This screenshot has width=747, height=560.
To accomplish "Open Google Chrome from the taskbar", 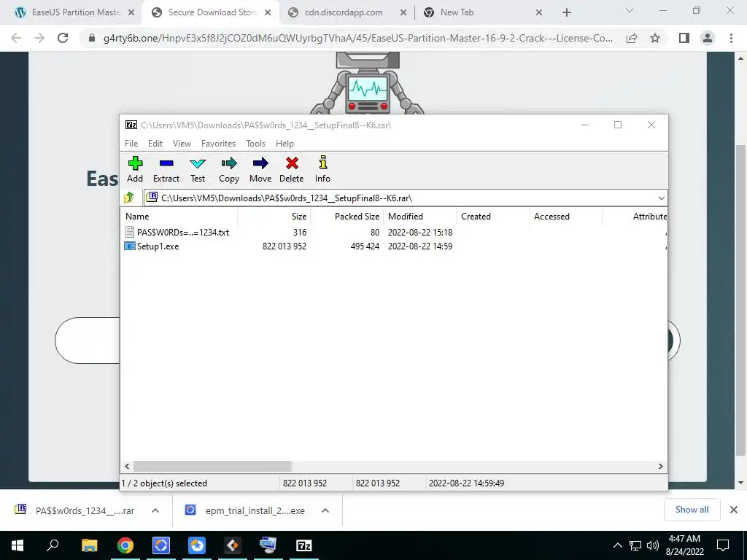I will [125, 545].
